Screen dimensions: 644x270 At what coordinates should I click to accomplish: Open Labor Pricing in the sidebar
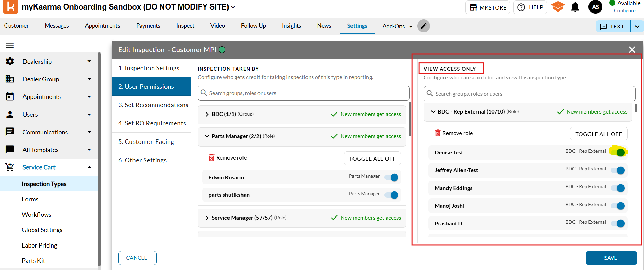[40, 245]
